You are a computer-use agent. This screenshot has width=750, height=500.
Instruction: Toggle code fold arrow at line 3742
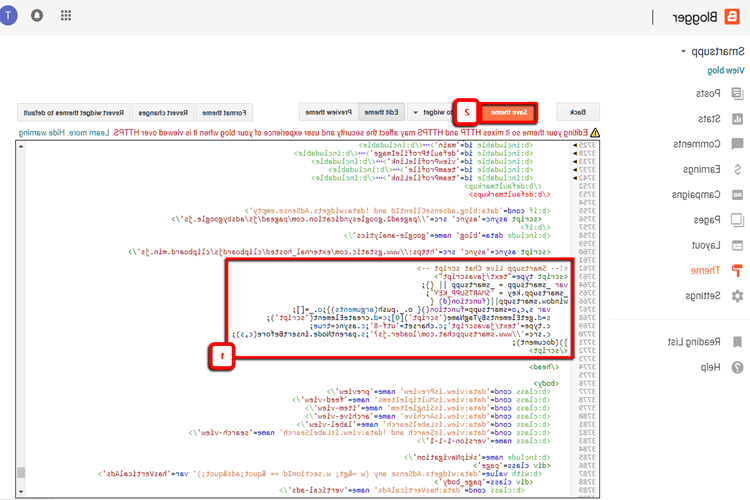tap(574, 178)
